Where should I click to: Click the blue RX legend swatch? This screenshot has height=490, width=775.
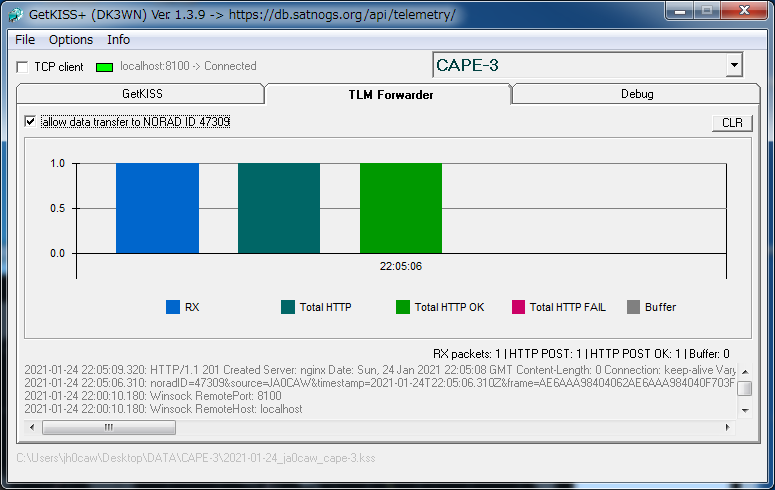click(173, 307)
